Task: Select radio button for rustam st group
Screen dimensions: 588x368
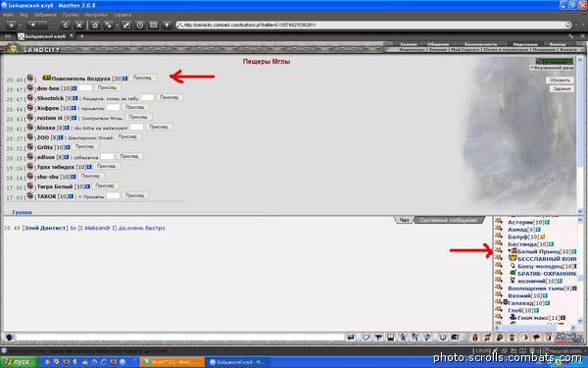Action: (30, 118)
